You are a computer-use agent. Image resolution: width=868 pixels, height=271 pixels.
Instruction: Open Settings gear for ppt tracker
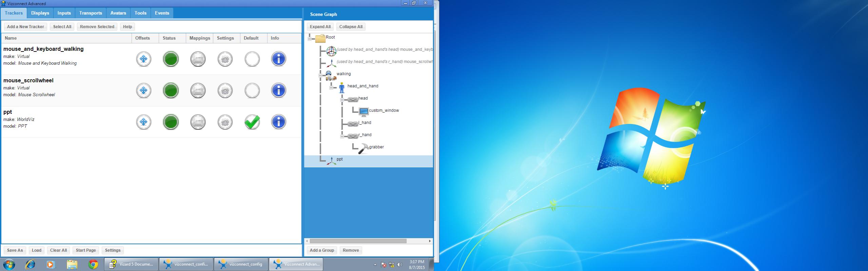click(x=225, y=122)
